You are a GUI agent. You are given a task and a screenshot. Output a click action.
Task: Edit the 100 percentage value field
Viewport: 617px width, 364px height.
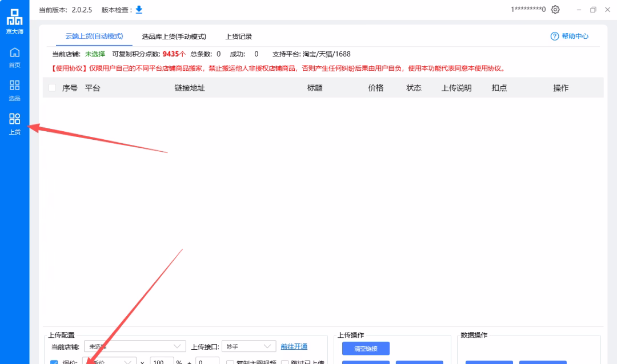[x=162, y=361]
